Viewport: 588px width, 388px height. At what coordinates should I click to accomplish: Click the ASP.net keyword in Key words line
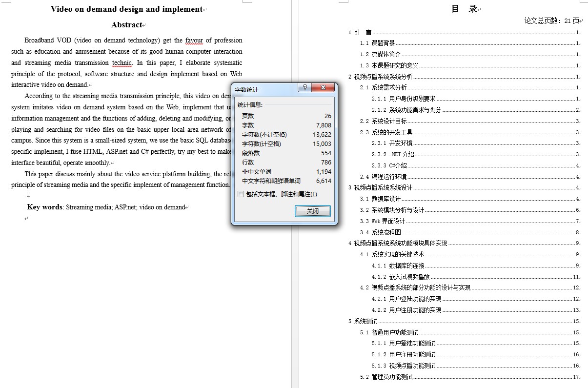coord(125,207)
